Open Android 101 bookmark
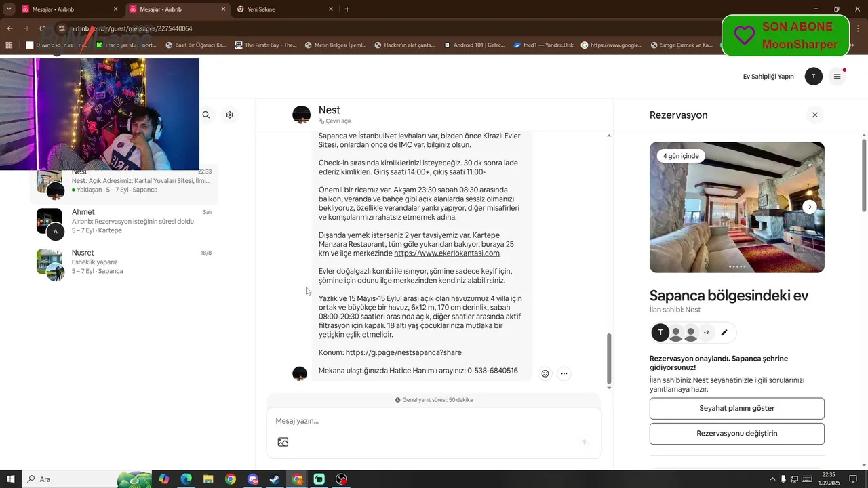Screen dimensions: 868x488 click(474, 45)
